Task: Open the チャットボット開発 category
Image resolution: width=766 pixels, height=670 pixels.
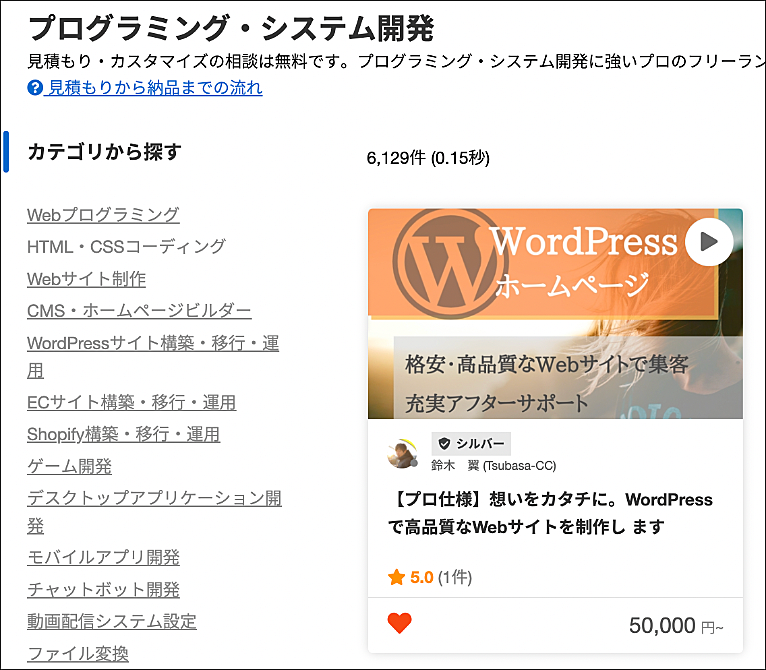Action: pyautogui.click(x=104, y=590)
